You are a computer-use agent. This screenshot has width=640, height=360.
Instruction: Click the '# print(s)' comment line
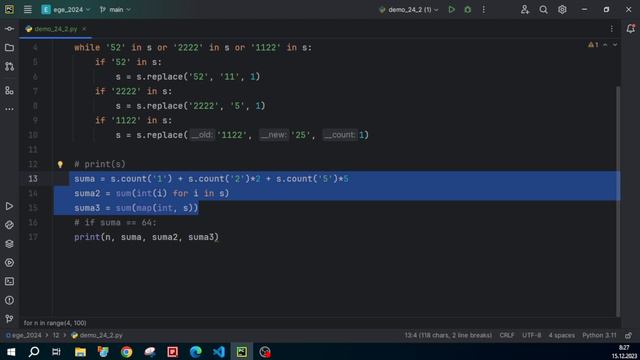point(100,164)
